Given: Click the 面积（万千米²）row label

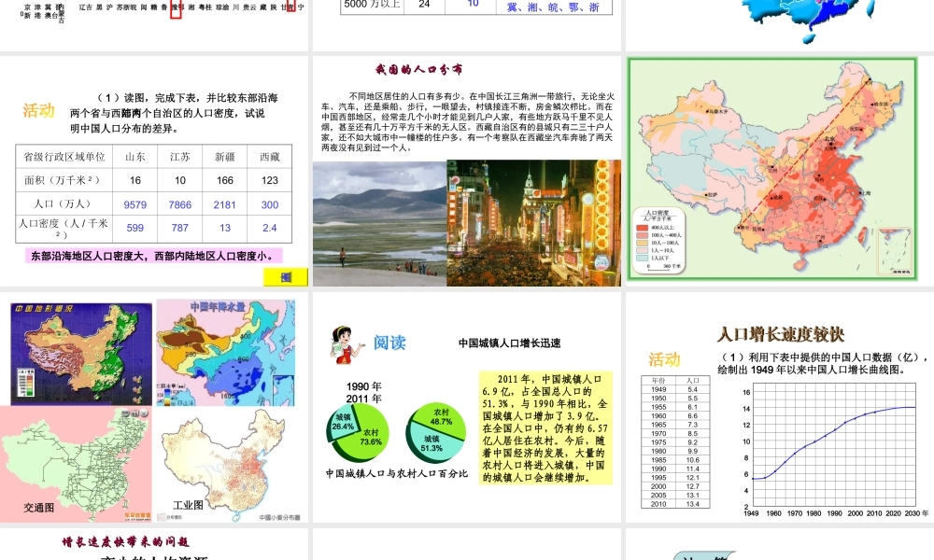Looking at the screenshot, I should (63, 180).
